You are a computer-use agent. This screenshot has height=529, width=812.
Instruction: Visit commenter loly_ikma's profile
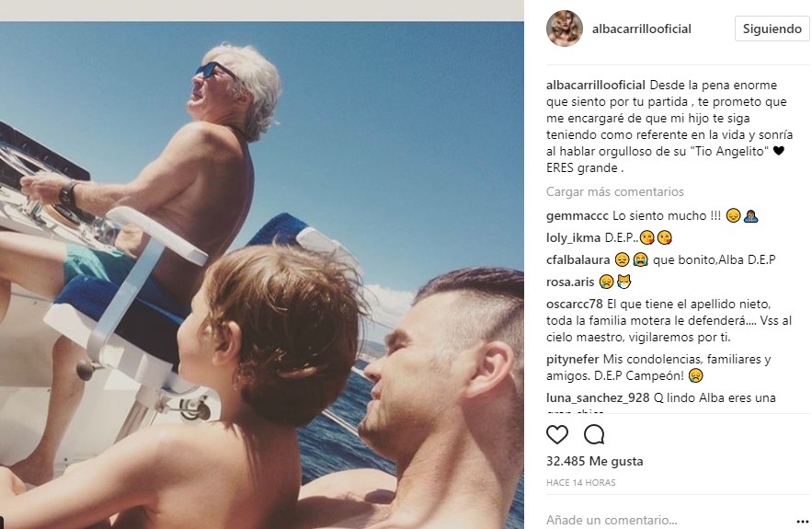pyautogui.click(x=573, y=237)
